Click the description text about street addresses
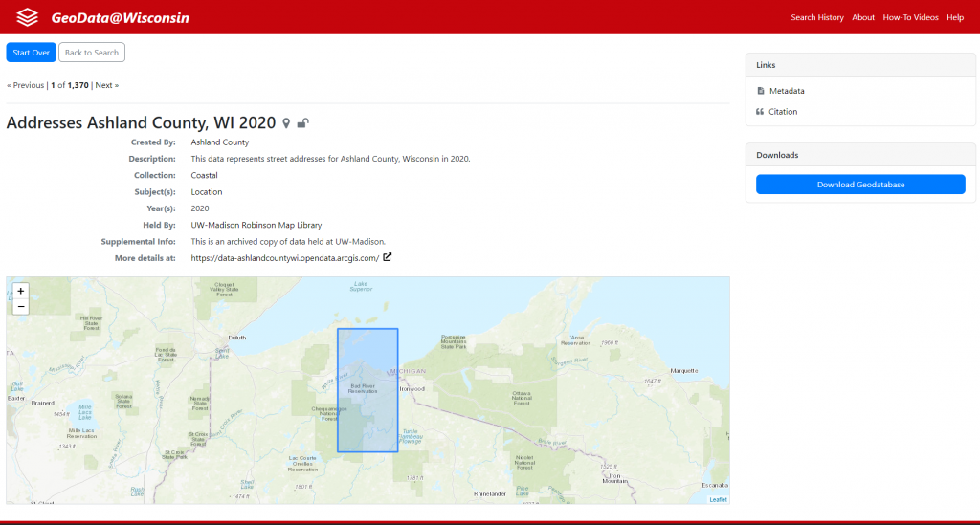Viewport: 980px width, 525px height. click(x=330, y=159)
